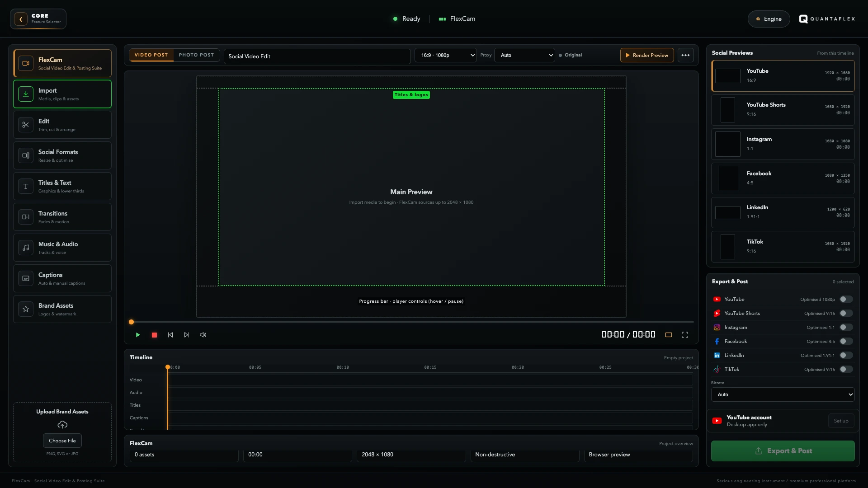
Task: Select the Instagram 1:1 preview card
Action: click(x=783, y=144)
